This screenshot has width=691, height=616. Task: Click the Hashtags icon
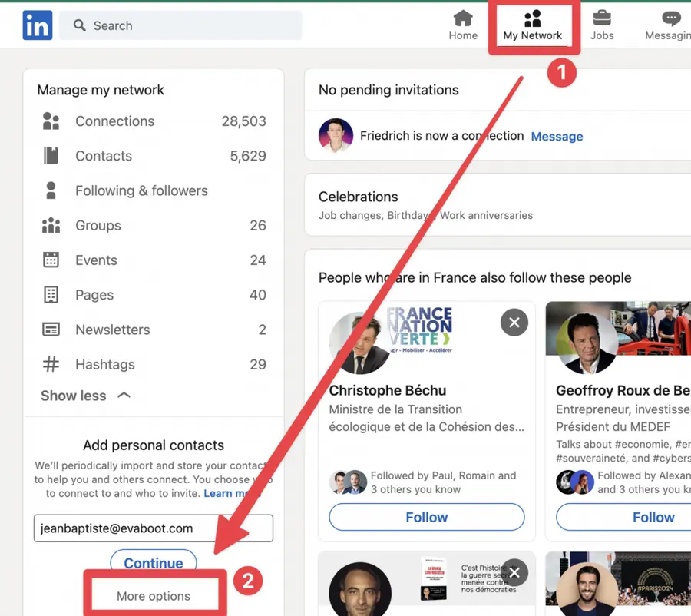tap(51, 363)
